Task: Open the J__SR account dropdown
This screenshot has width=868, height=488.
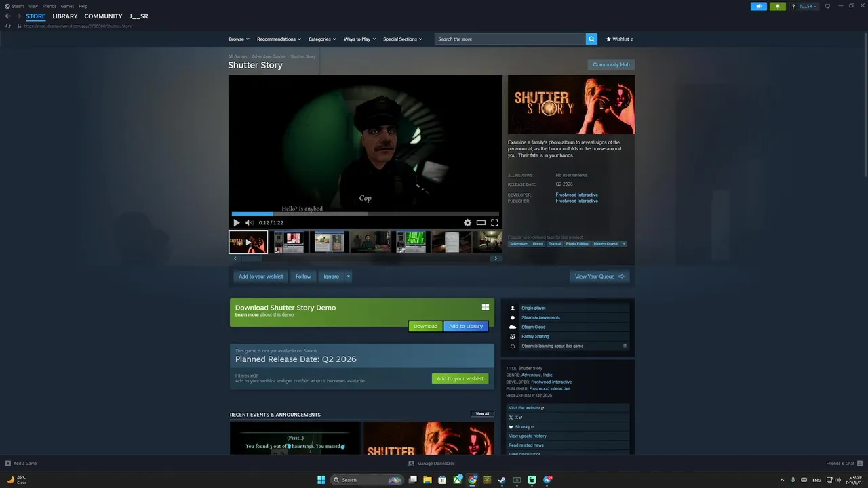Action: click(808, 6)
